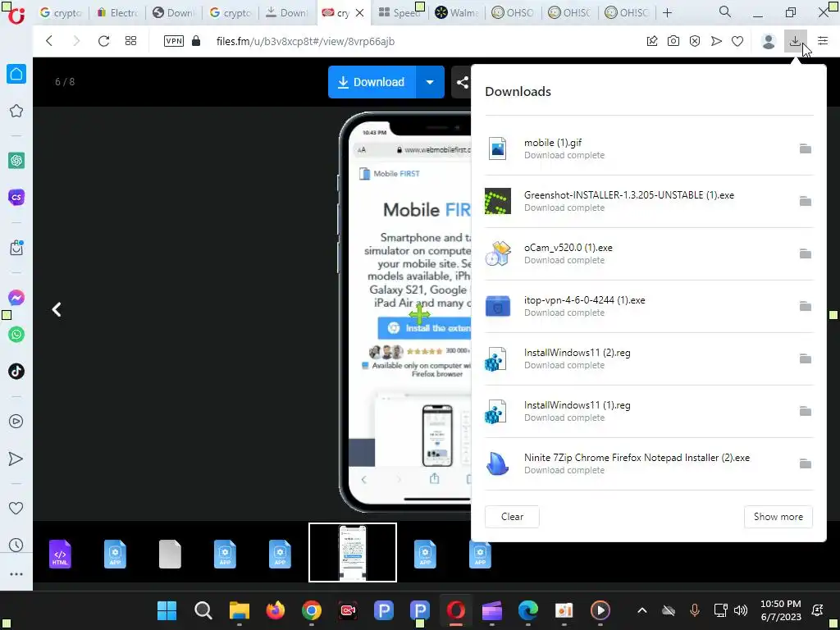This screenshot has width=840, height=630.
Task: Switch to the Speed Dial tab
Action: pyautogui.click(x=399, y=13)
